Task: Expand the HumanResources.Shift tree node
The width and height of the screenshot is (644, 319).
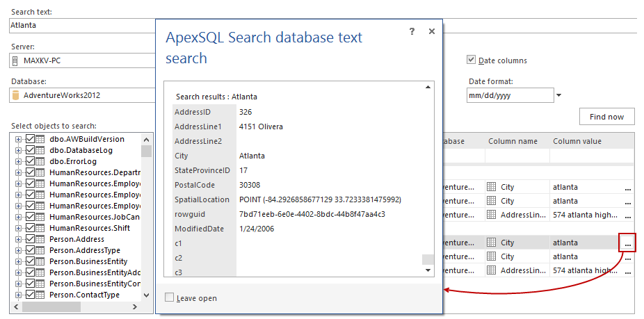Action: pyautogui.click(x=18, y=228)
